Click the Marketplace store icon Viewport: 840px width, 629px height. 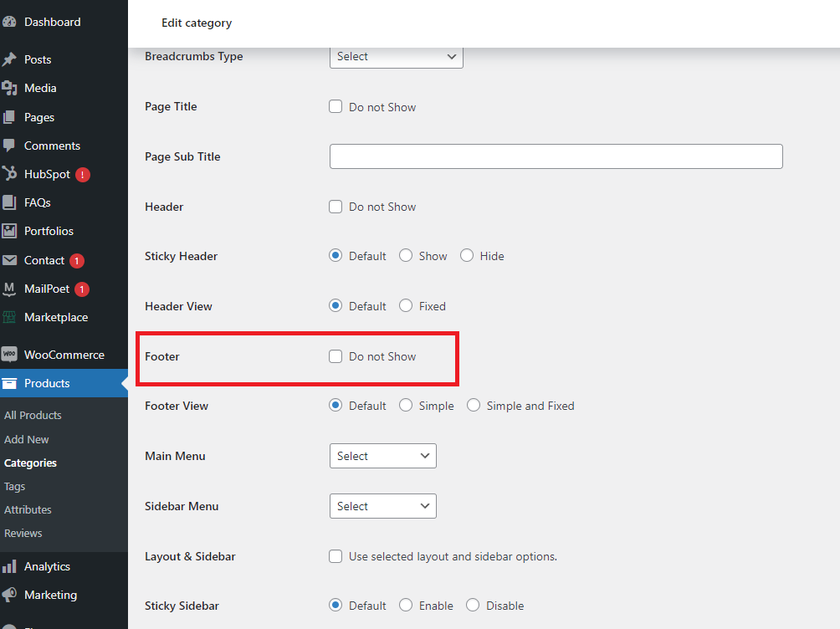(9, 317)
